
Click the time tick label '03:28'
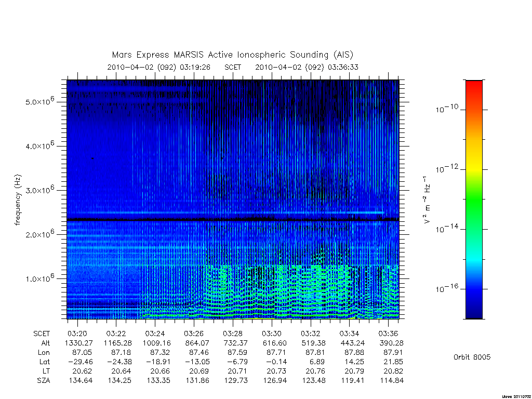point(233,334)
